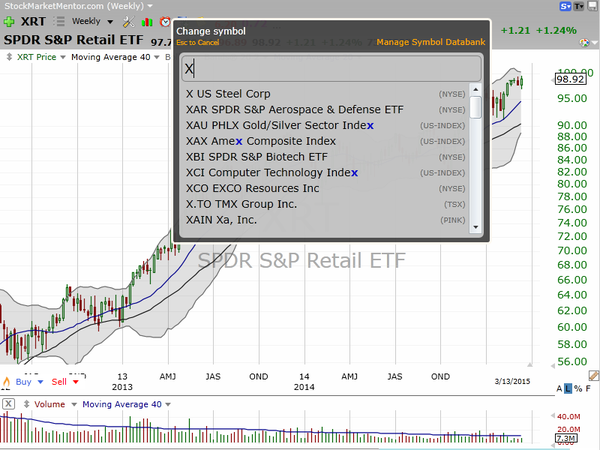Select percent scale option
Screen dimensions: 600x450
click(578, 389)
